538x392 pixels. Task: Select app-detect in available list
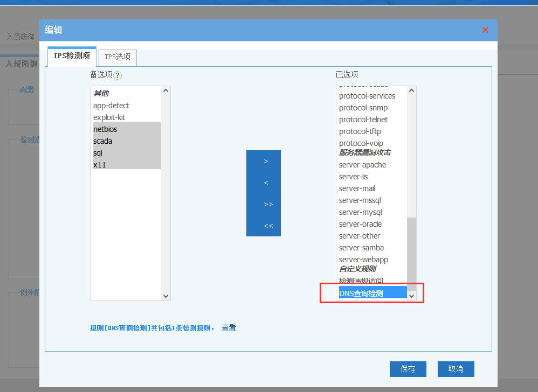(111, 106)
